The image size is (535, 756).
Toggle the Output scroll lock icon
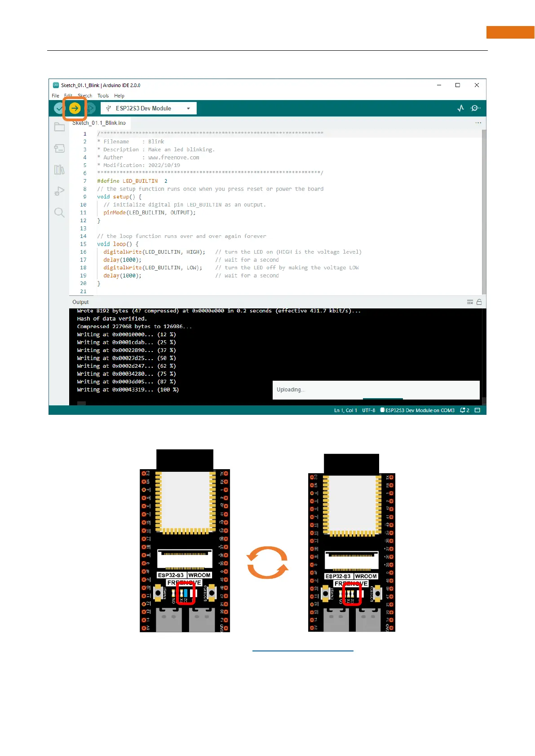tap(479, 302)
